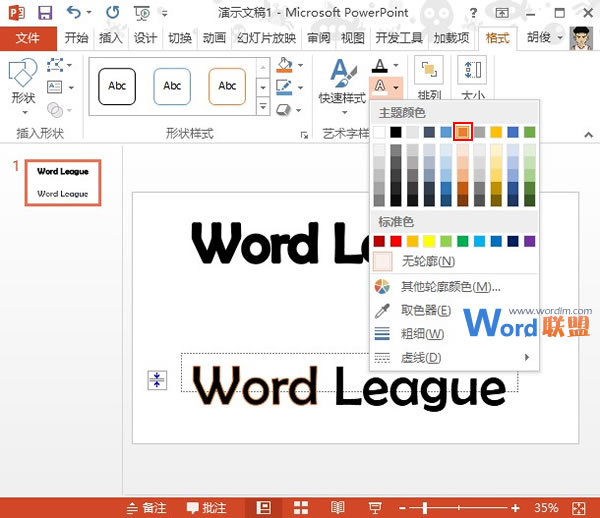The image size is (600, 518).
Task: Pick the white theme color swatch
Action: 379,132
